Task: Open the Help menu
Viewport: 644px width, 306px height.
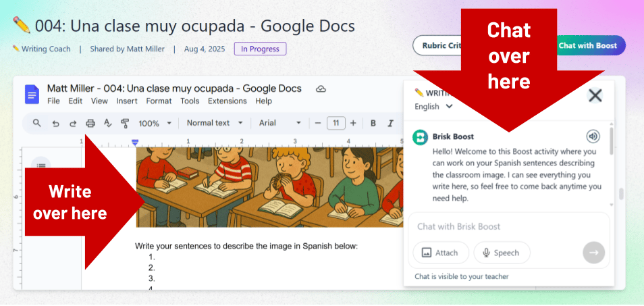Action: [x=263, y=101]
